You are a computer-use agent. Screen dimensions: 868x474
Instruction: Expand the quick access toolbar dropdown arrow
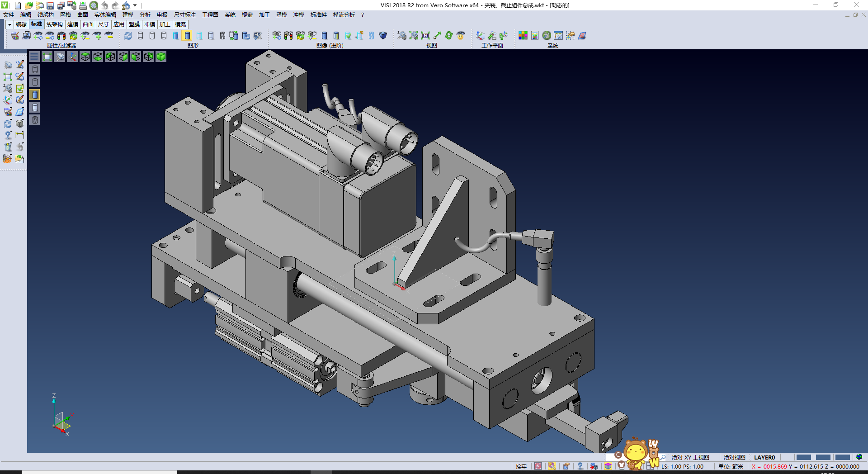tap(135, 5)
